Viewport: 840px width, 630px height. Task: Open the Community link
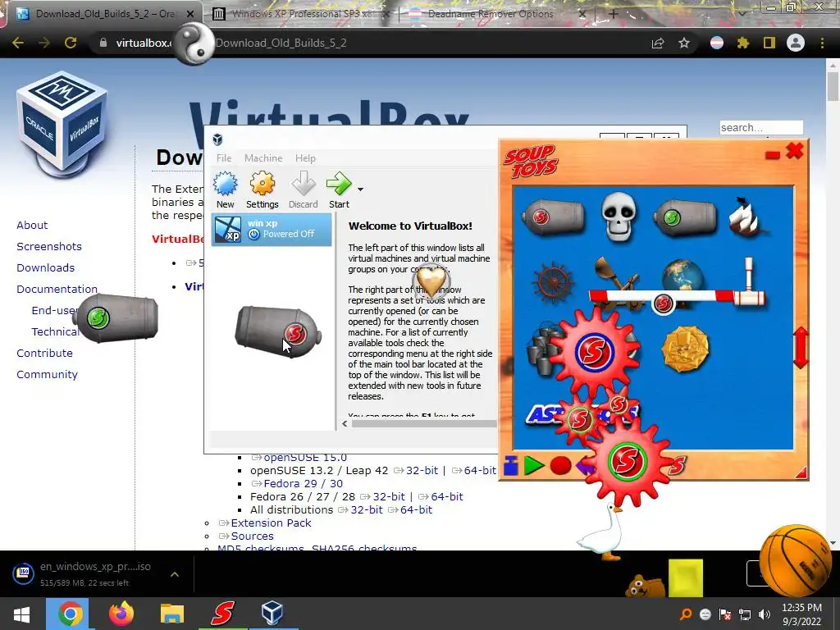click(47, 374)
